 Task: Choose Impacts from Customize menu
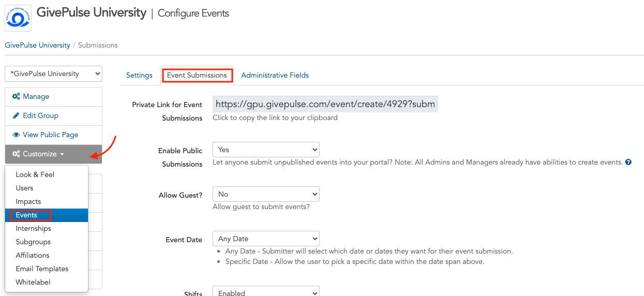pos(47,201)
